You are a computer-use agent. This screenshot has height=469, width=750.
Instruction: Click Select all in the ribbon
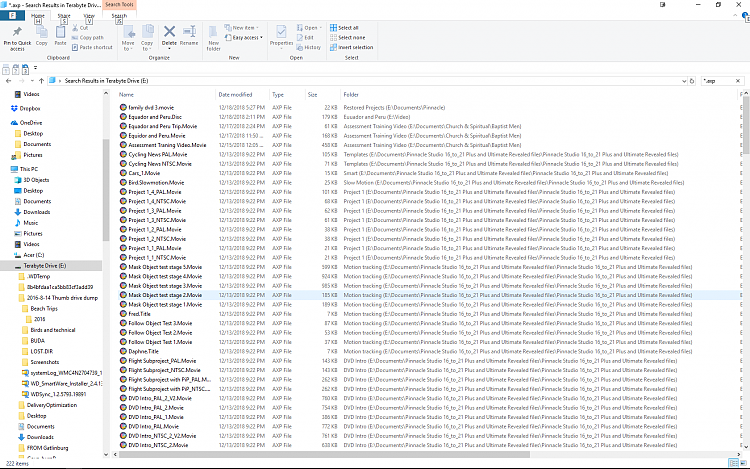point(344,28)
